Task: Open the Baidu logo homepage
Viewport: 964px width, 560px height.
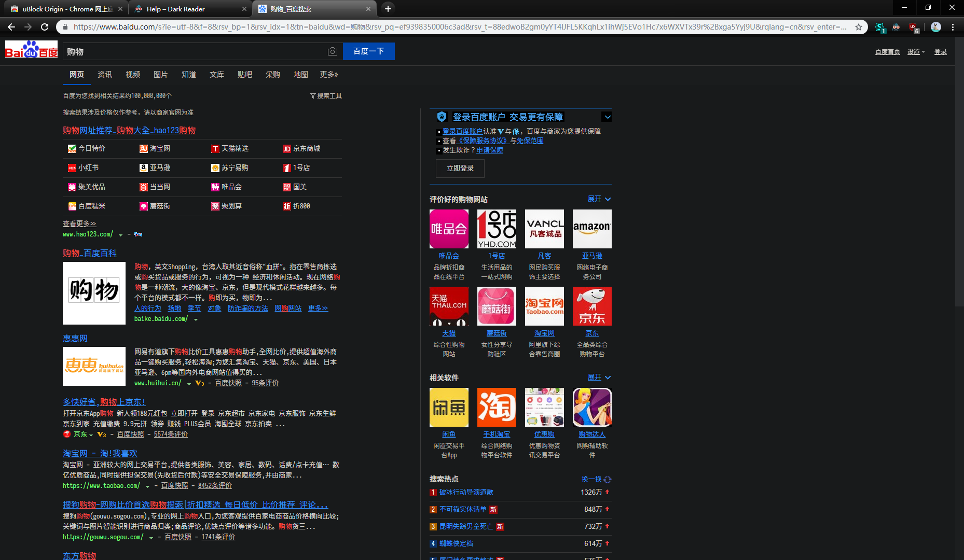Action: pyautogui.click(x=31, y=49)
